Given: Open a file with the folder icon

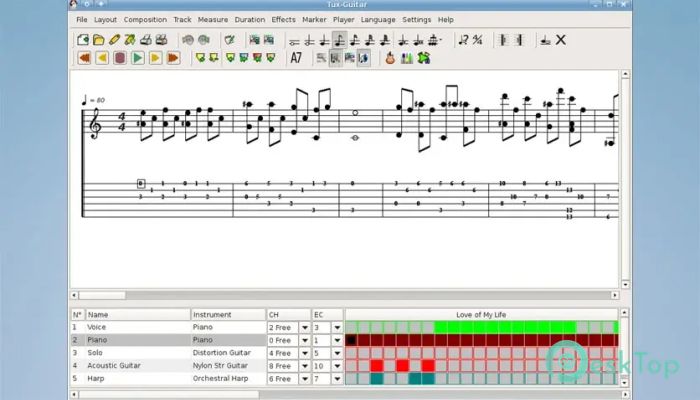Looking at the screenshot, I should 99,40.
